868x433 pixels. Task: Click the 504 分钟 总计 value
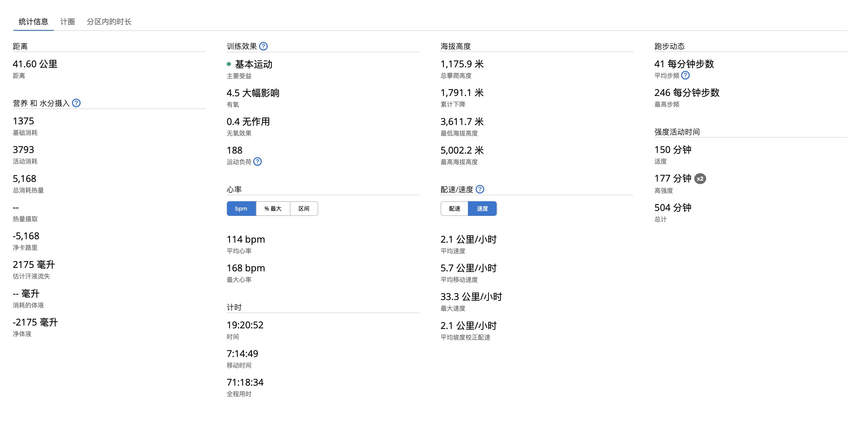click(x=672, y=207)
